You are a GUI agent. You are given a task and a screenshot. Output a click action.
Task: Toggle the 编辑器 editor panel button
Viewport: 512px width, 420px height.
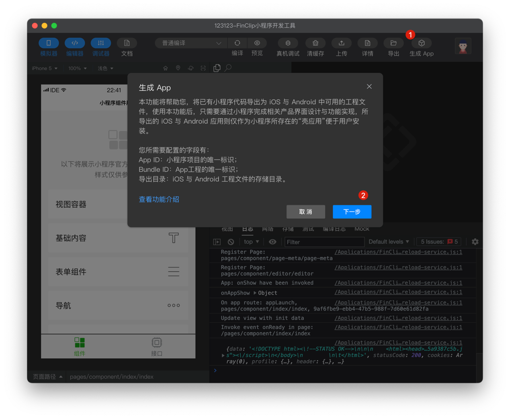point(75,43)
